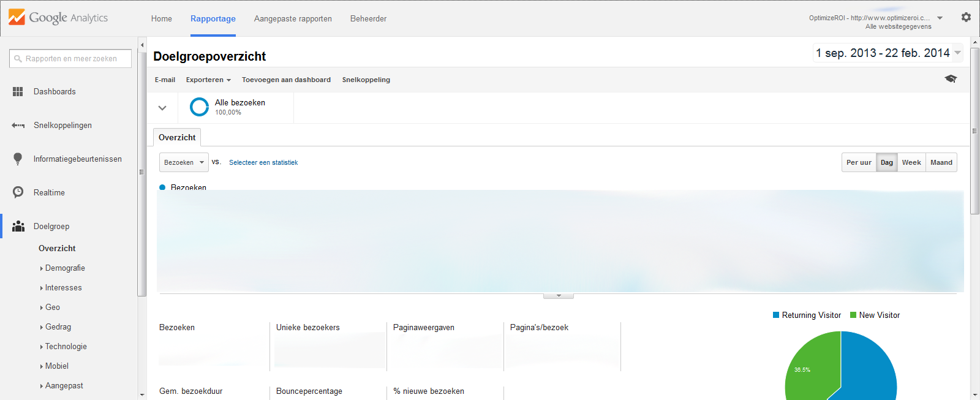Click the E-mail button
The image size is (980, 400).
(x=165, y=80)
